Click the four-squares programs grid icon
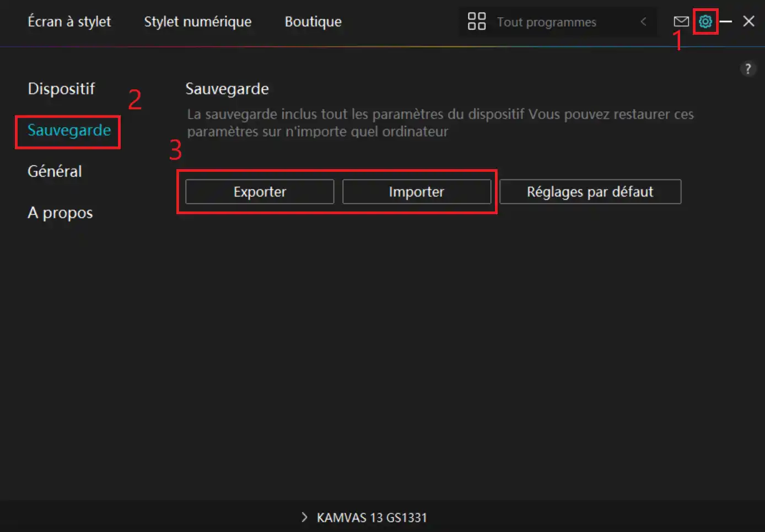The width and height of the screenshot is (765, 532). click(x=477, y=21)
